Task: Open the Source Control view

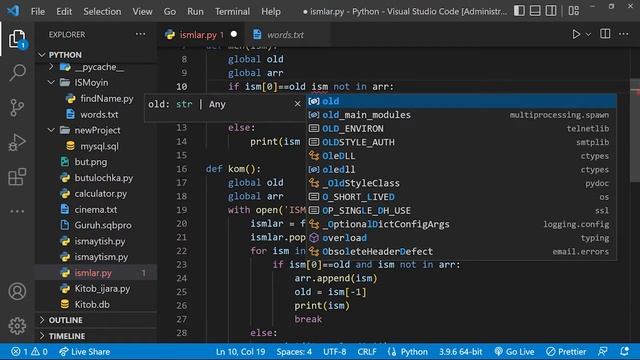Action: click(x=17, y=108)
